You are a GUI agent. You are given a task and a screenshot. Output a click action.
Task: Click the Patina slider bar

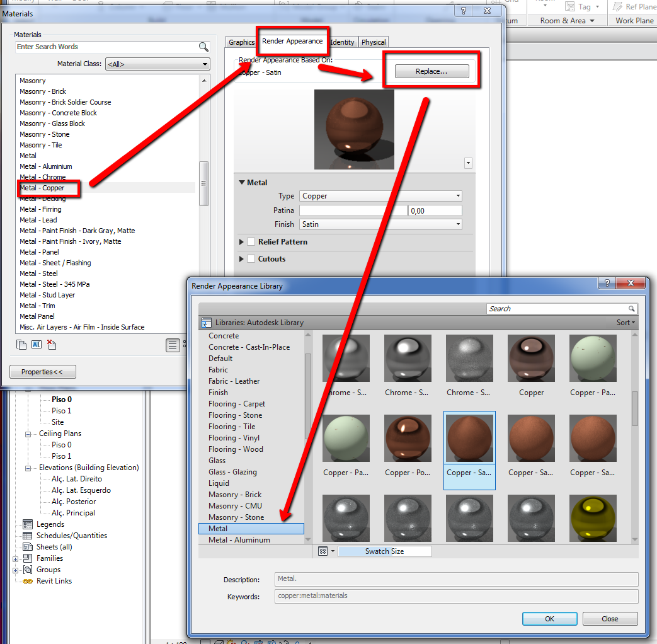tap(353, 210)
